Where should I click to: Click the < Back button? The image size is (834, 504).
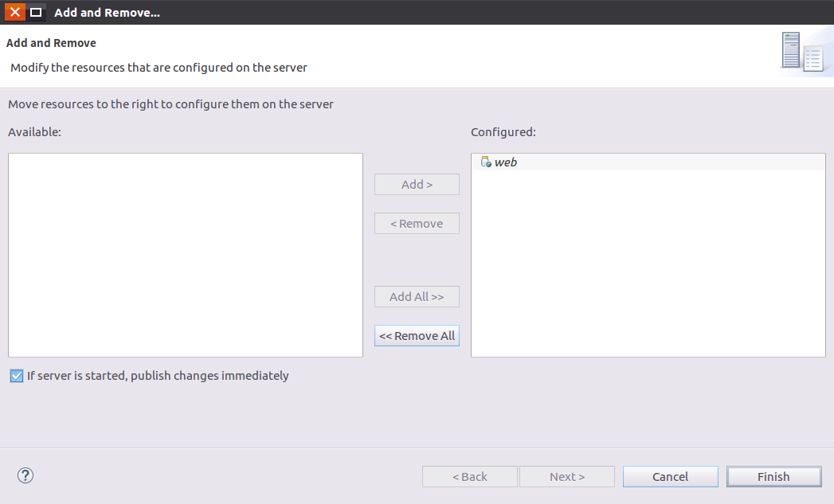coord(470,477)
